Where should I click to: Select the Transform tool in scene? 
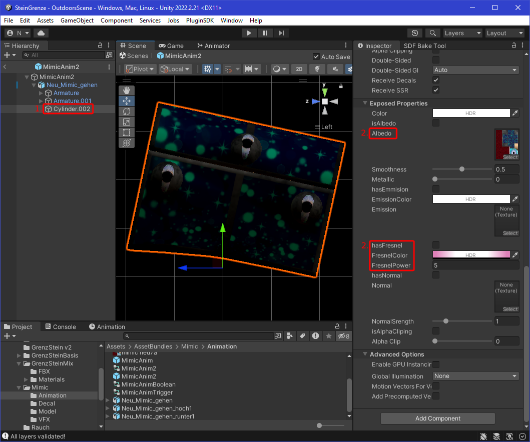point(127,143)
